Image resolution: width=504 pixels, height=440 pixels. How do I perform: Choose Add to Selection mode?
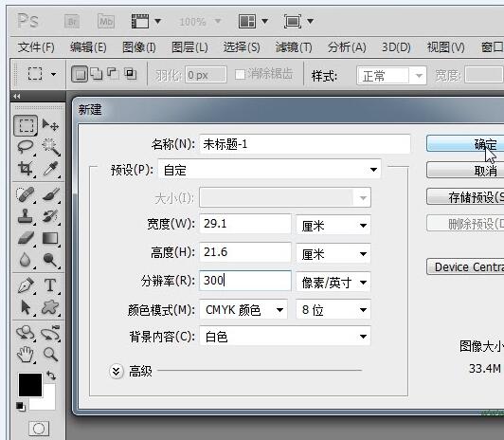97,74
